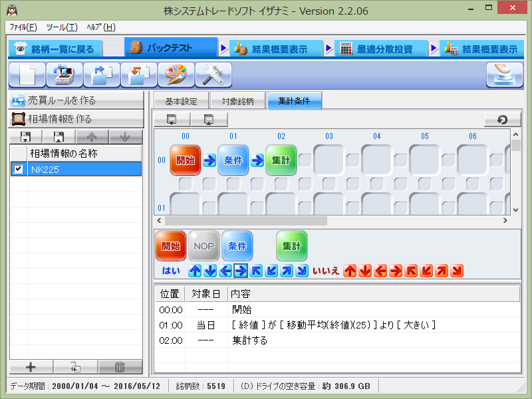The image size is (532, 399).
Task: Choose blue はい down arrow
Action: pyautogui.click(x=210, y=271)
